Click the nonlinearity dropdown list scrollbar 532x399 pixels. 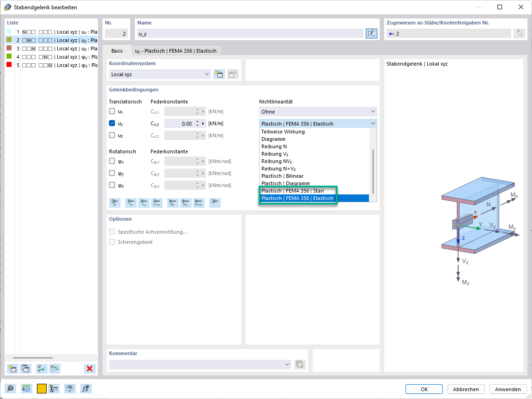pos(373,171)
